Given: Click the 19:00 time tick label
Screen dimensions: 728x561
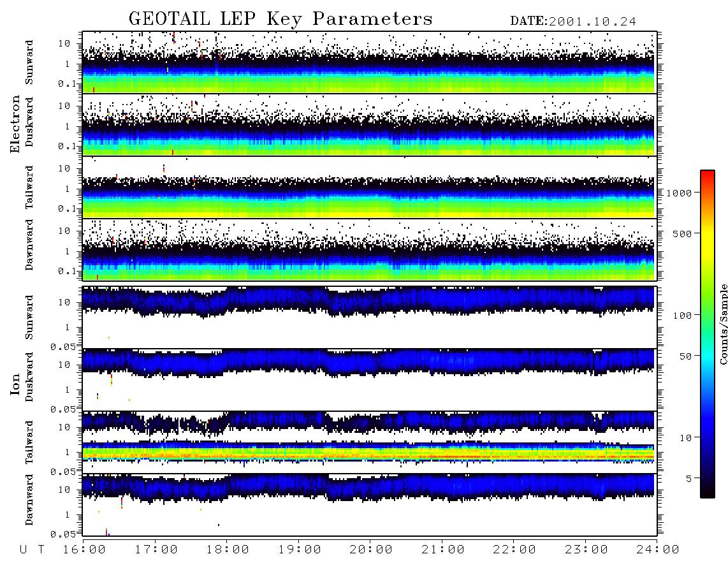Looking at the screenshot, I should pos(300,550).
